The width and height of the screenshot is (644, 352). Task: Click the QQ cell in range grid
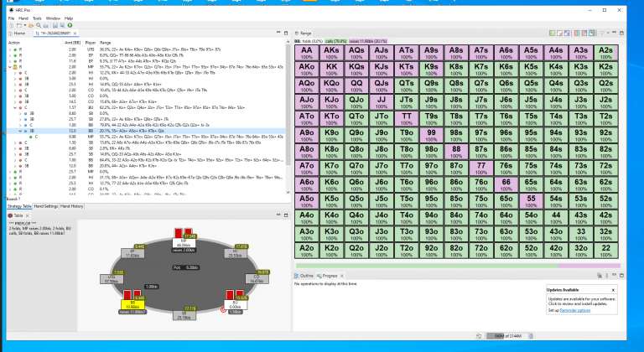(356, 85)
